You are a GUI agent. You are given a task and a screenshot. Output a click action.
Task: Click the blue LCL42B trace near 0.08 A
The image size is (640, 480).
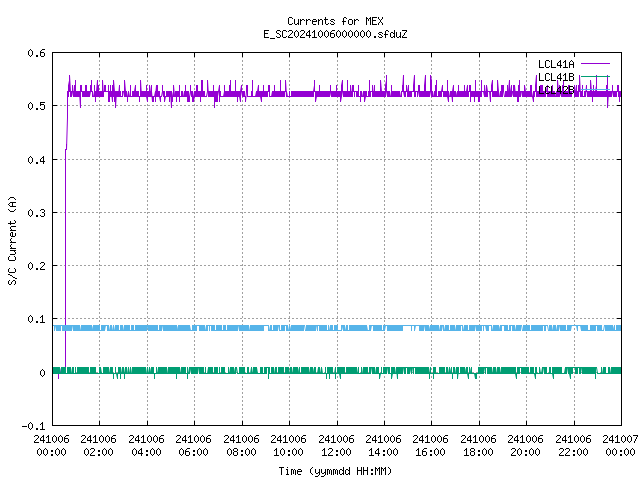pos(337,328)
